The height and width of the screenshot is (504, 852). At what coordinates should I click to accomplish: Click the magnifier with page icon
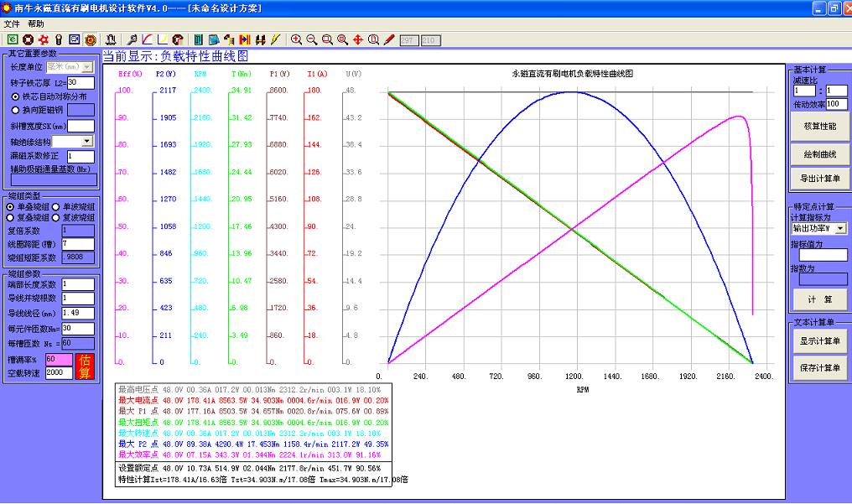[373, 39]
